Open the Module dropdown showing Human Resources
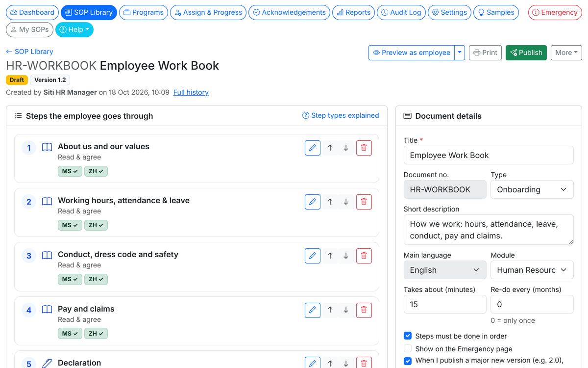The height and width of the screenshot is (368, 588). [x=532, y=270]
